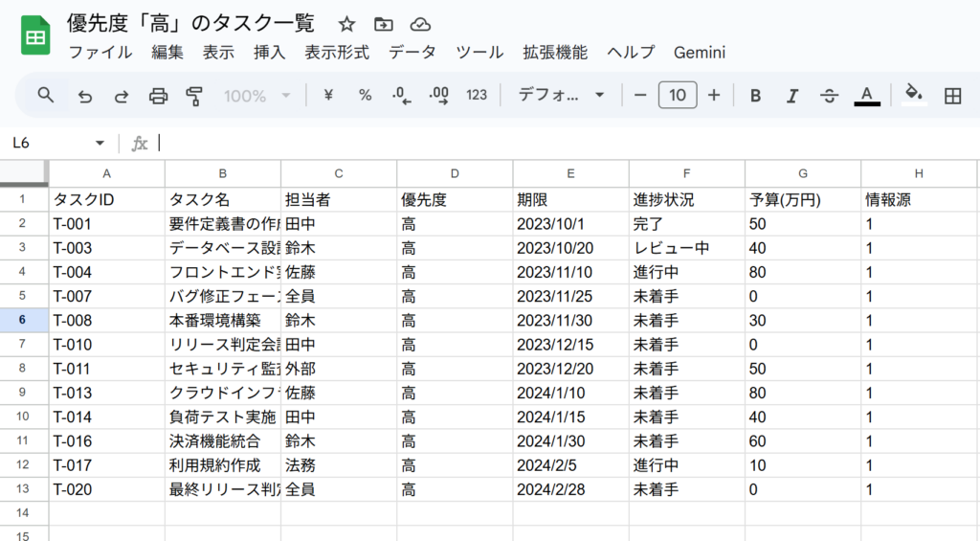Format as currency with yen button
This screenshot has height=541, width=980.
(x=328, y=95)
